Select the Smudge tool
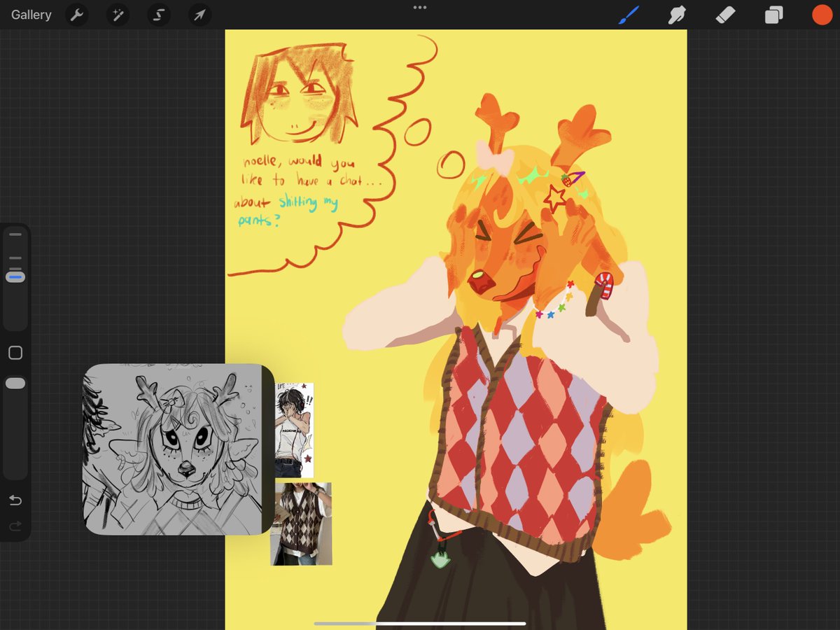Viewport: 840px width, 630px height. 677,15
